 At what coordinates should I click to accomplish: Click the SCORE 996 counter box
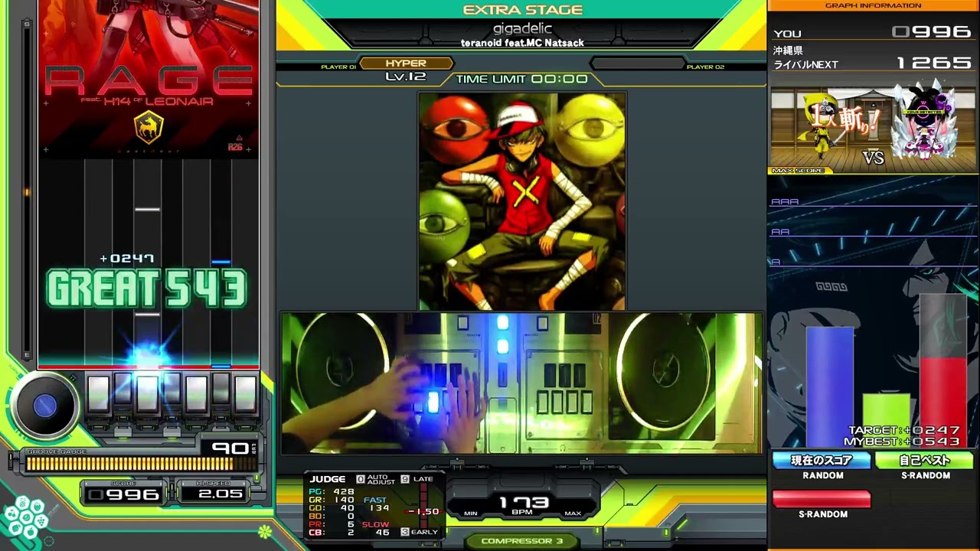(124, 494)
